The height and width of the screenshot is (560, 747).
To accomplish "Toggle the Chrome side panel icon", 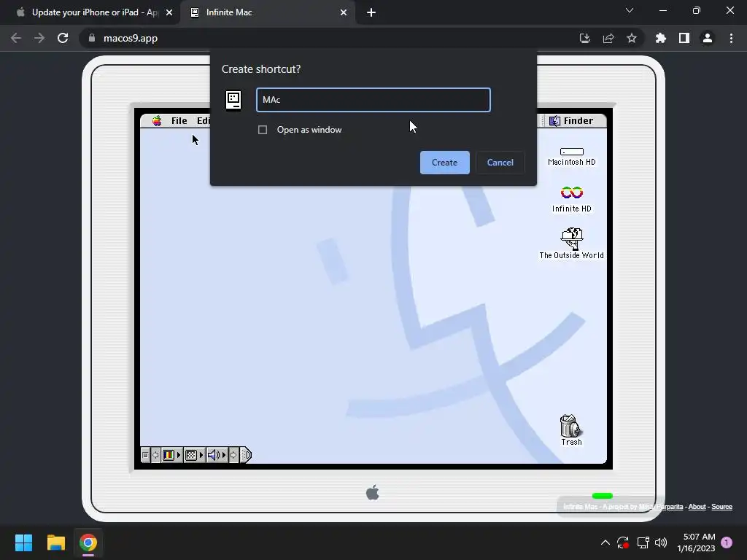I will 684,38.
